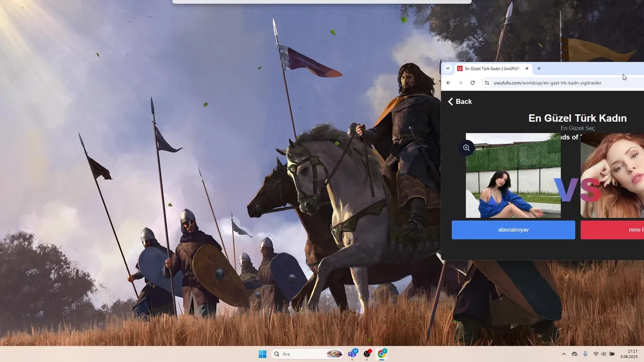Close the En Güzel Türk Kadın tab
This screenshot has width=644, height=362.
(x=527, y=68)
